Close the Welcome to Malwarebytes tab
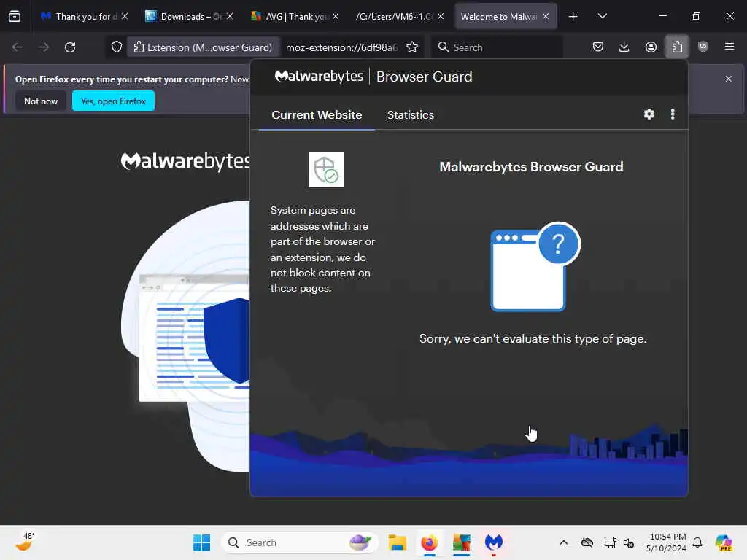This screenshot has height=560, width=747. coord(546,16)
